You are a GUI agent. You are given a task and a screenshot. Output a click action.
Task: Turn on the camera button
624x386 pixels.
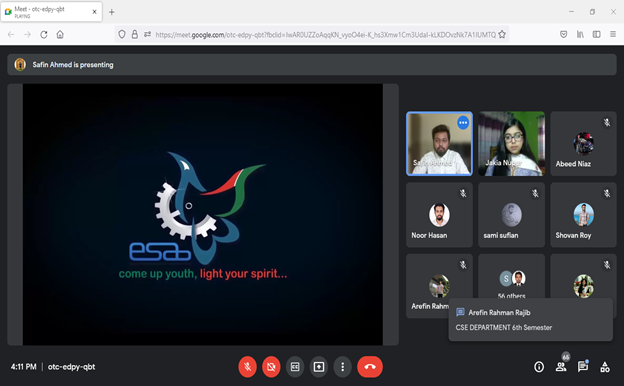click(271, 367)
